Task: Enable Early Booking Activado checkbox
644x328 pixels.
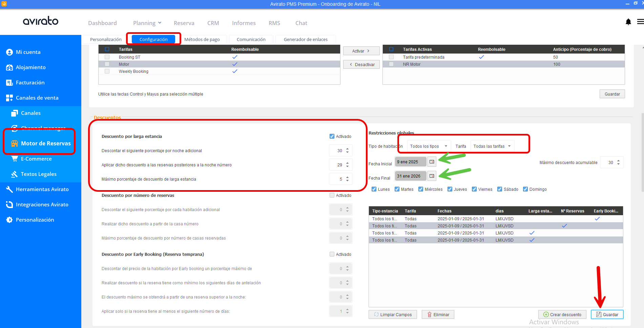Action: coord(332,254)
